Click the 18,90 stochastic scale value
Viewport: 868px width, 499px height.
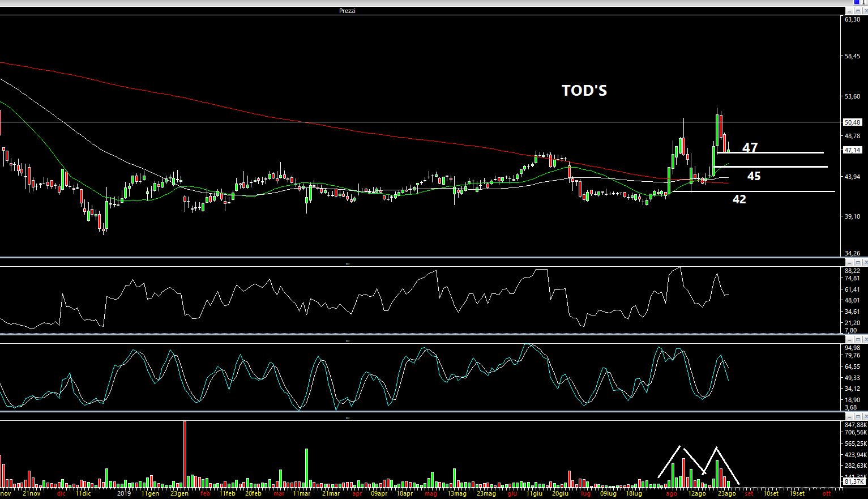pos(852,400)
